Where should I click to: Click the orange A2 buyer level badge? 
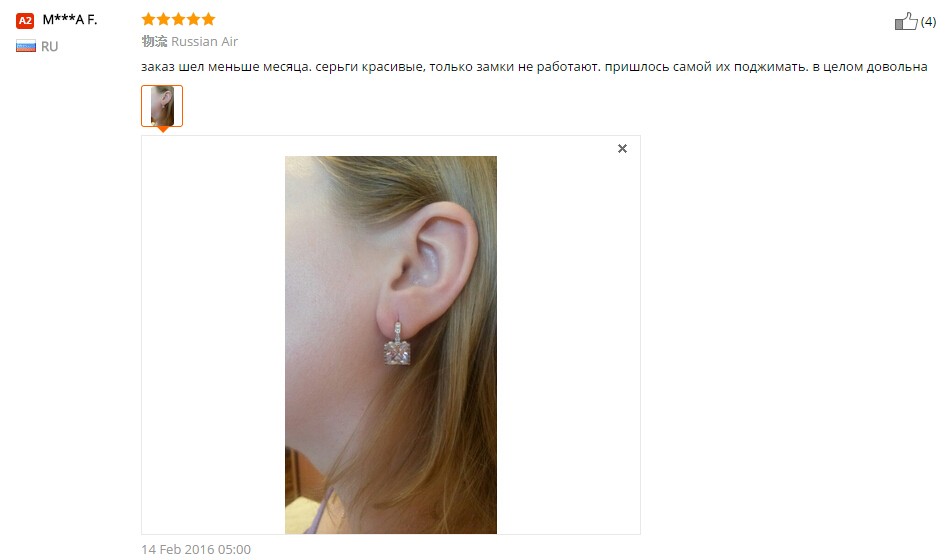25,21
